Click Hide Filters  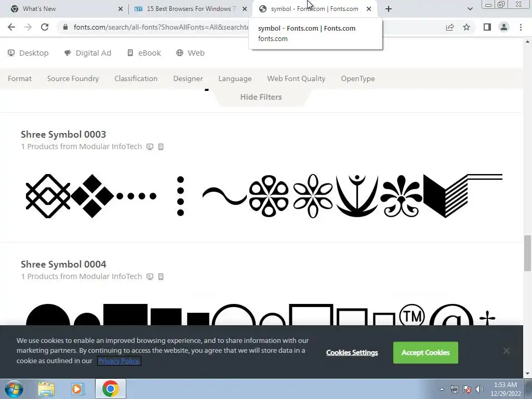pyautogui.click(x=261, y=97)
